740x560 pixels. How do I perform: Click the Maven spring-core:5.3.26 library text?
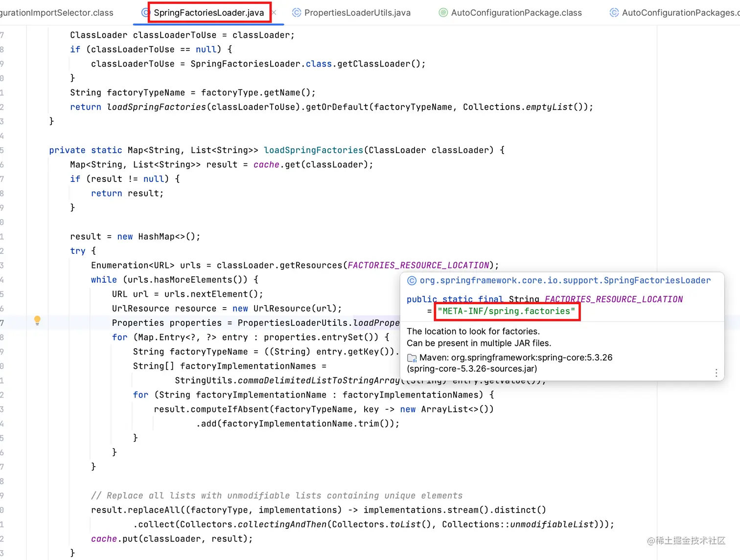[x=516, y=358]
